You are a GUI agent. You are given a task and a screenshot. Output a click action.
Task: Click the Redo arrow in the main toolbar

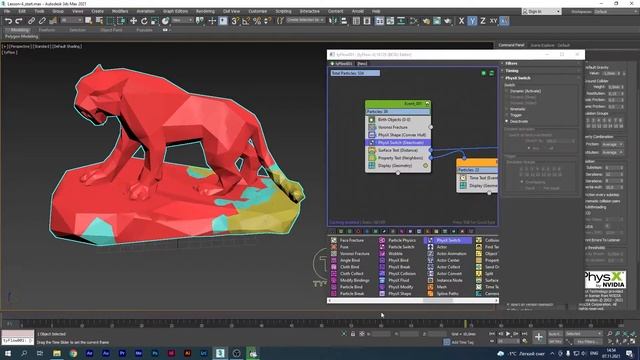(19, 20)
